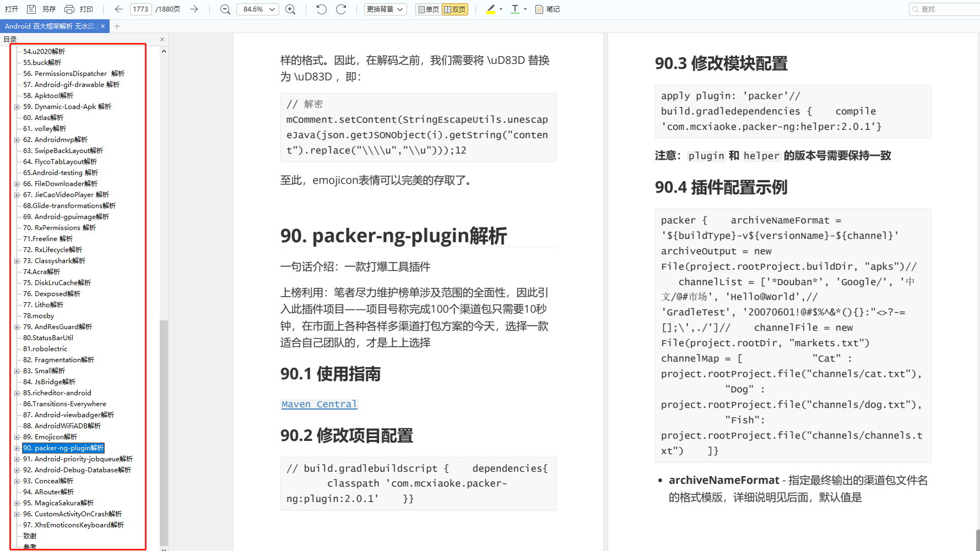Open 57. Android-gif-drawable 解析 entry
This screenshot has width=980, height=551.
click(x=71, y=85)
